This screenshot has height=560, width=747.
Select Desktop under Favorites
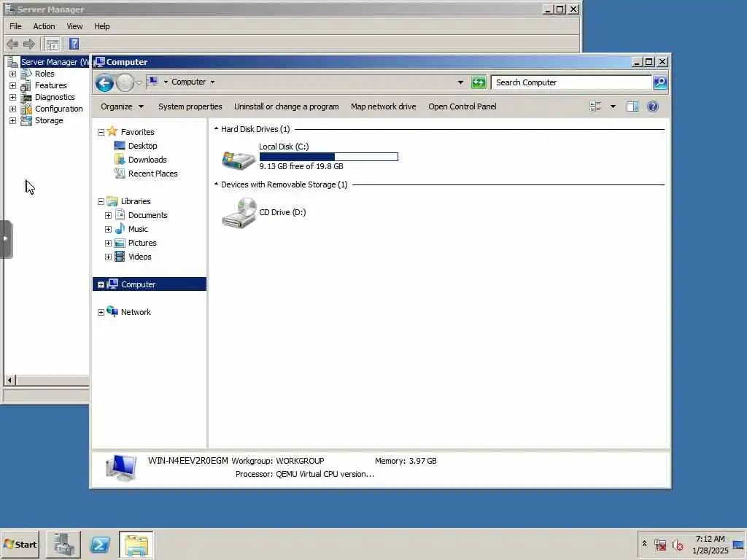142,146
